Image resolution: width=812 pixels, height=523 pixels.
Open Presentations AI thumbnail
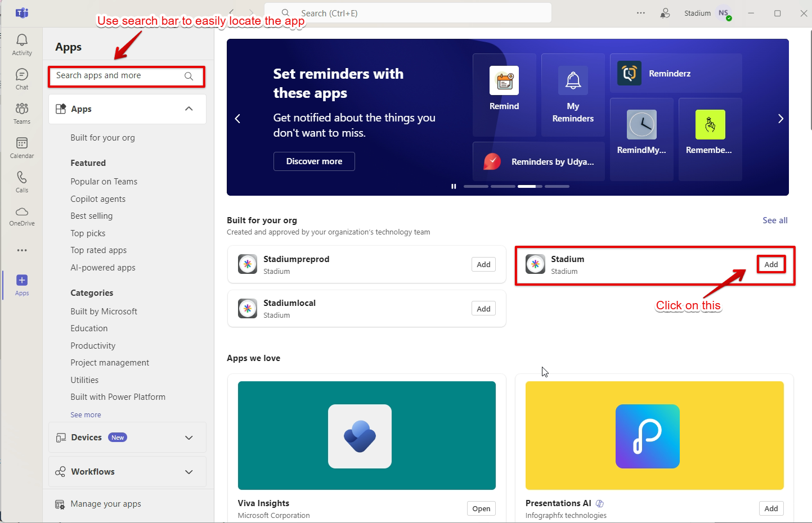tap(654, 435)
